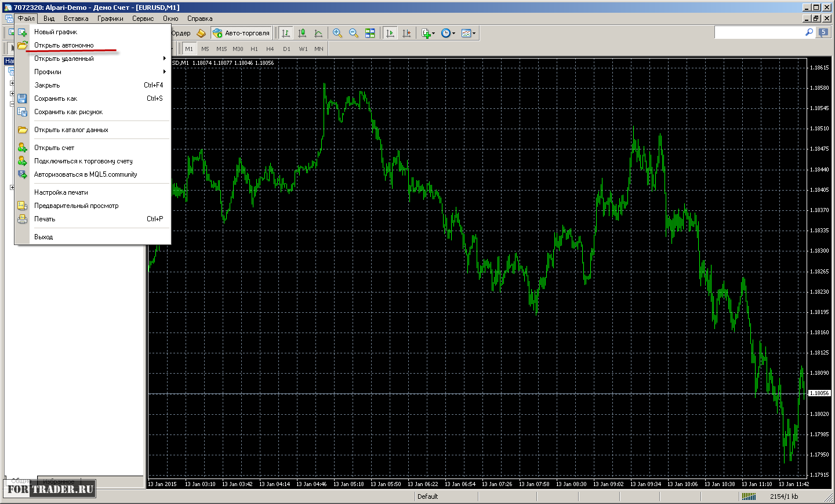Expand the Профили submenu
Viewport: 835px width, 504px height.
(x=93, y=72)
